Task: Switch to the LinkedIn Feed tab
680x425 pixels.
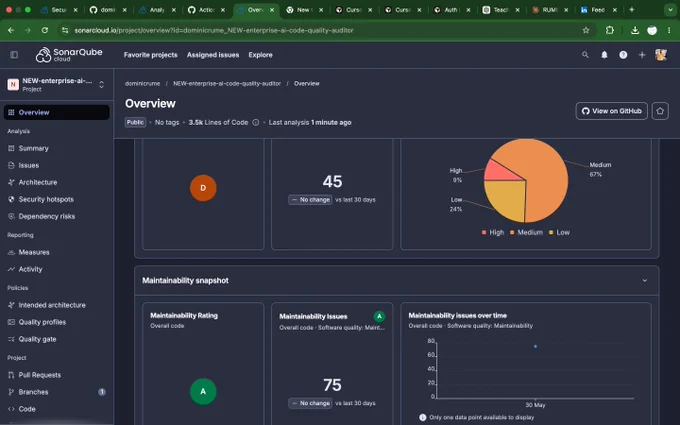Action: [x=599, y=10]
